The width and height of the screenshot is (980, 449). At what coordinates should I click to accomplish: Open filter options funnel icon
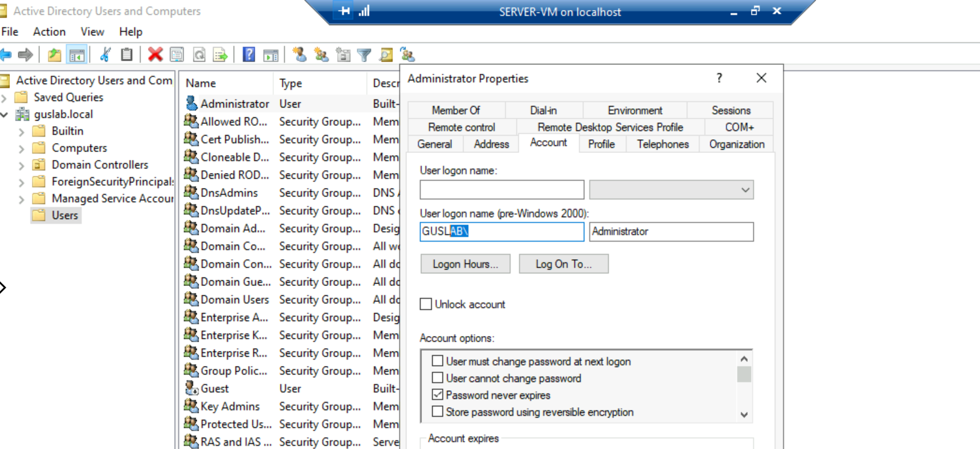365,55
